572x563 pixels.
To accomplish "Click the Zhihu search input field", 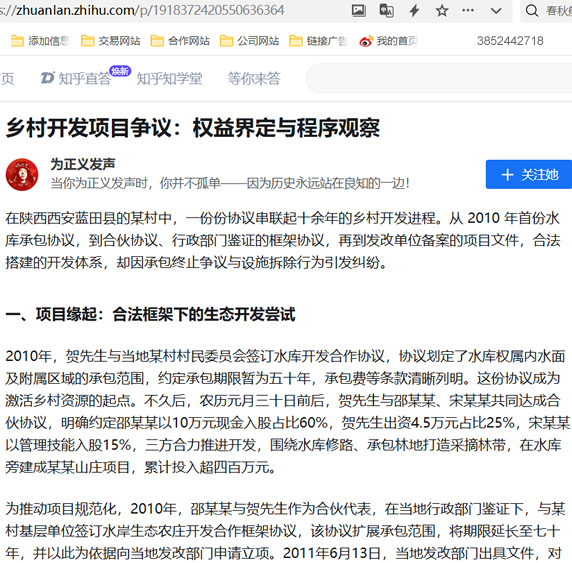I will coord(439,78).
